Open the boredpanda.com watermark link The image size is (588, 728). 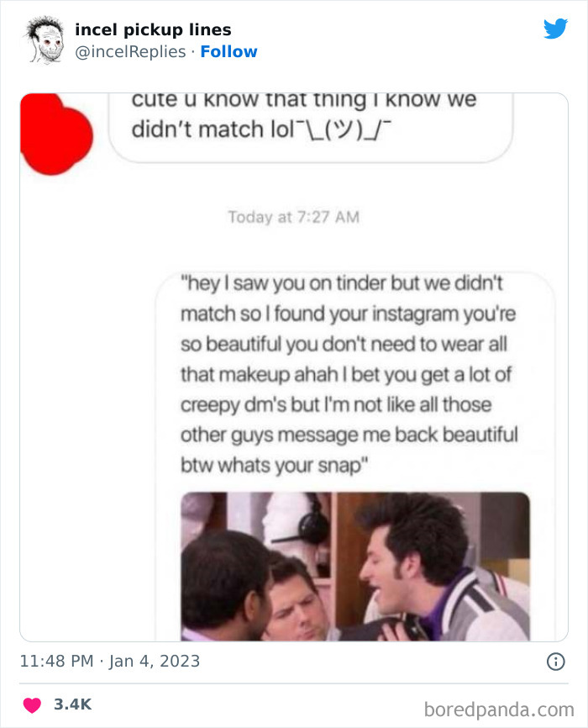pyautogui.click(x=499, y=710)
